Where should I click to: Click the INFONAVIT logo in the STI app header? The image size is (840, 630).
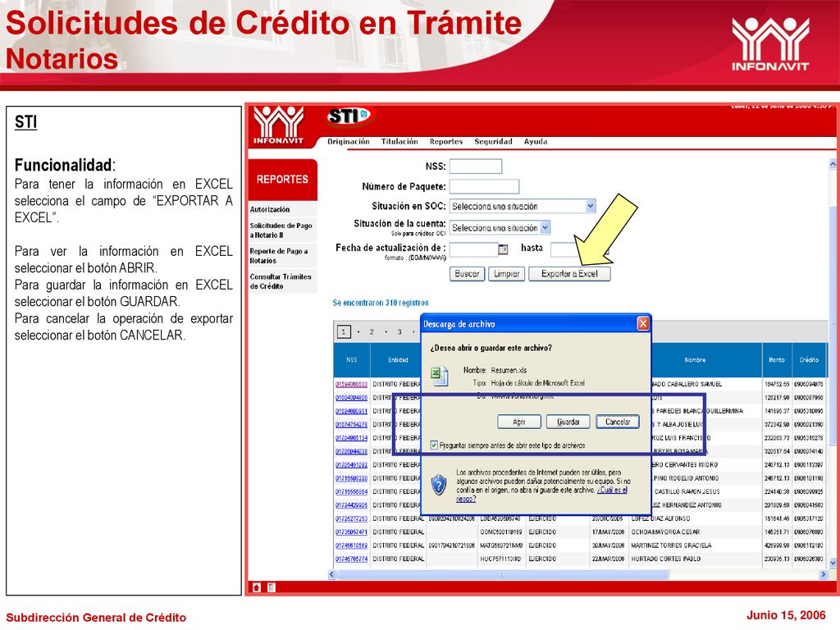tap(279, 125)
